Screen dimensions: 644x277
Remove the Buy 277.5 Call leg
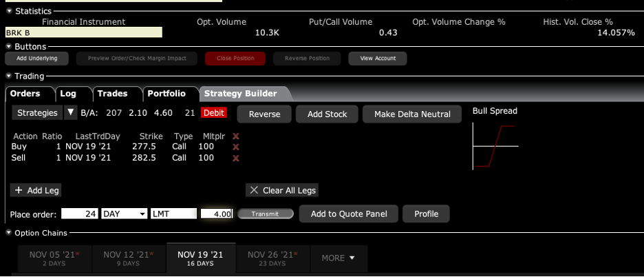[x=236, y=147]
